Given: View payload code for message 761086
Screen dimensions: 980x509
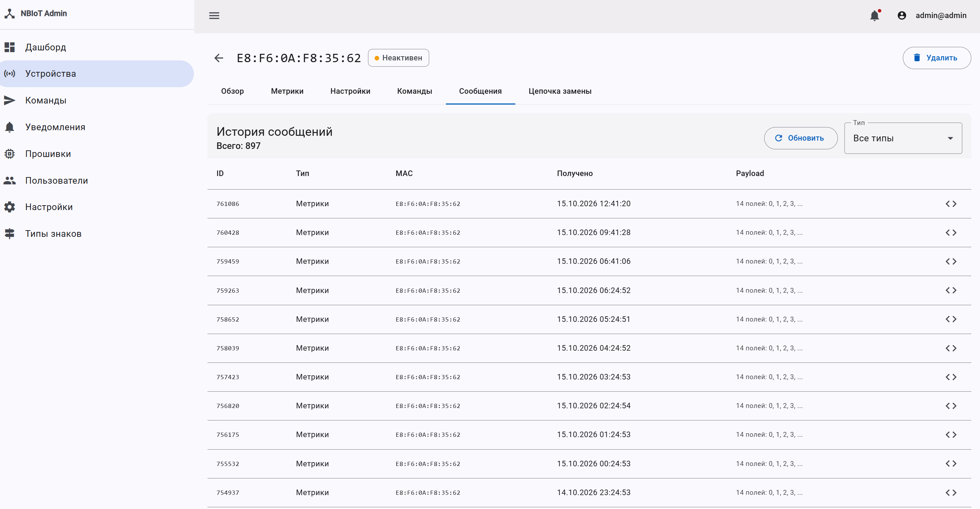Looking at the screenshot, I should (x=951, y=204).
